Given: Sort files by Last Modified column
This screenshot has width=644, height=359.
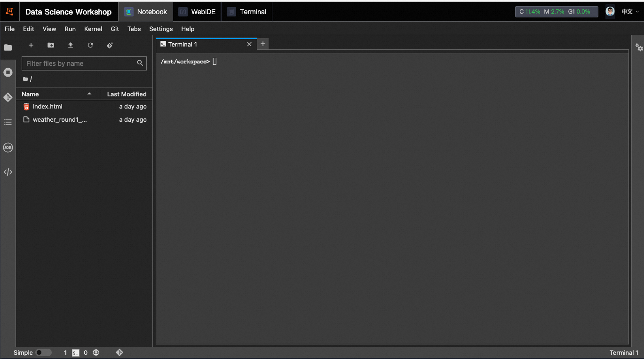Looking at the screenshot, I should (x=127, y=94).
